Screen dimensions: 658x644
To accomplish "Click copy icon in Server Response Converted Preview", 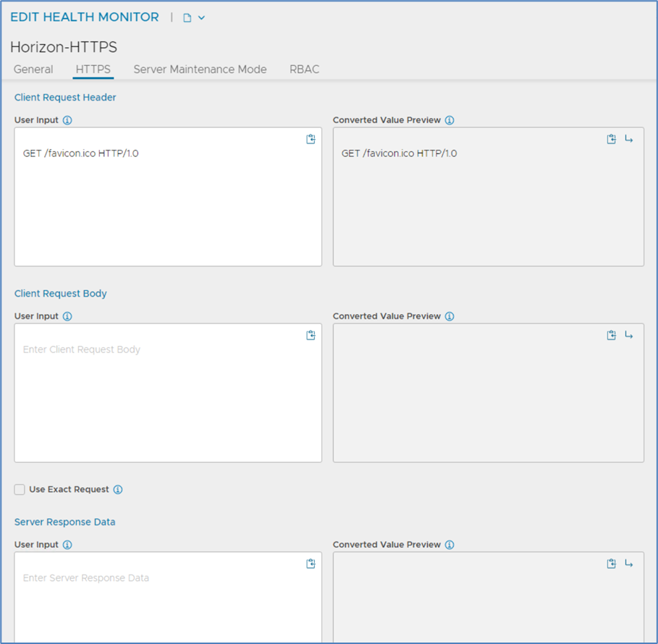I will tap(612, 564).
